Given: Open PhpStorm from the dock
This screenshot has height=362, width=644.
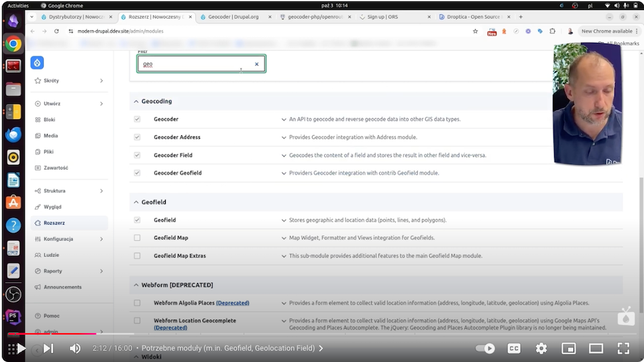Looking at the screenshot, I should click(13, 316).
